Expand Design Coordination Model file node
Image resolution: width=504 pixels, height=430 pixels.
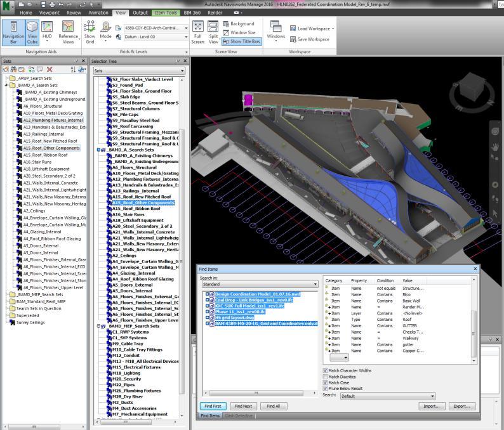point(208,294)
